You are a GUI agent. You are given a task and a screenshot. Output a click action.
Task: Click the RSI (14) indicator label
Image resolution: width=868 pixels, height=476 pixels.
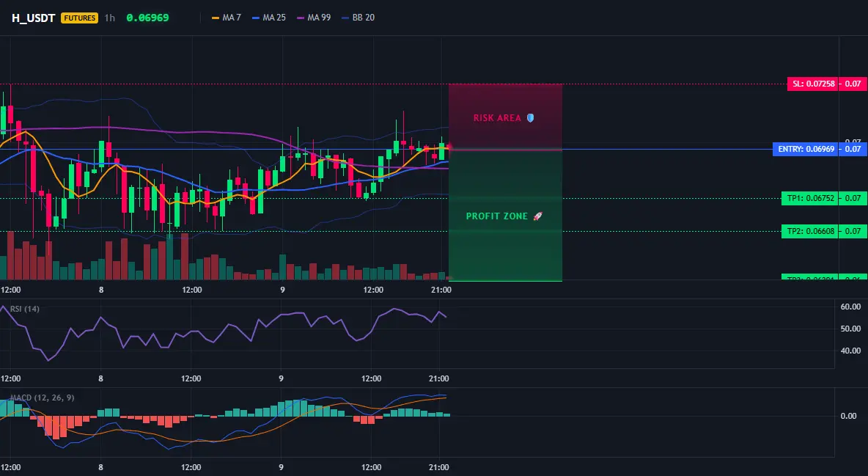(25, 309)
